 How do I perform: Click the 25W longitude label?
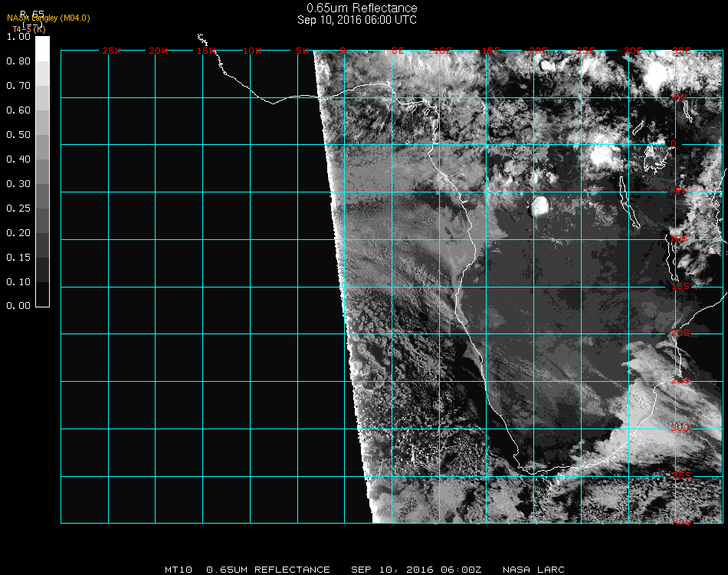click(112, 51)
